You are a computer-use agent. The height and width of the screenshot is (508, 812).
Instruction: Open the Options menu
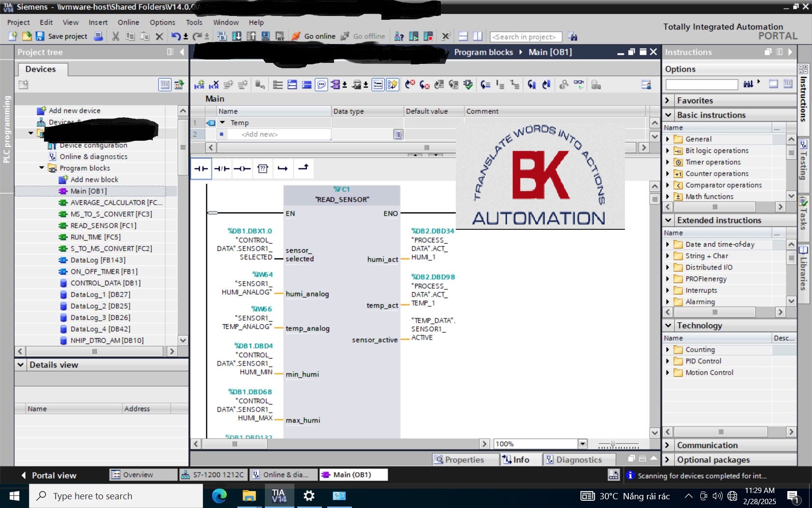162,22
